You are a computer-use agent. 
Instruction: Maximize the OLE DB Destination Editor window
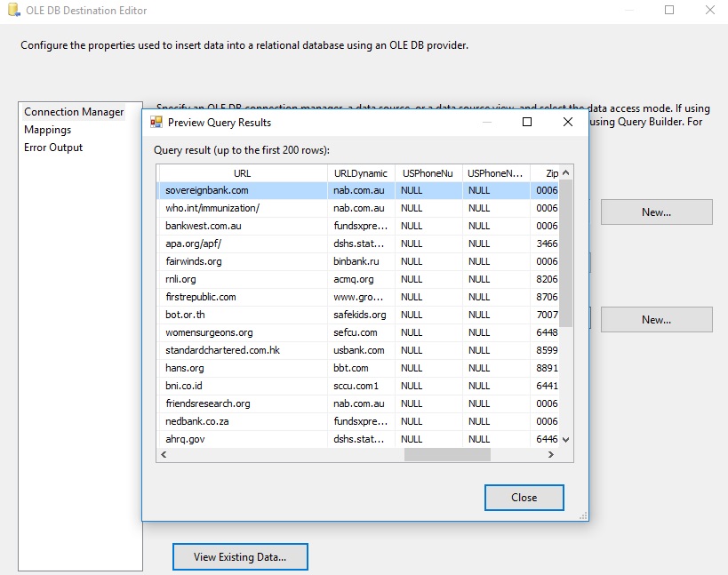[x=669, y=10]
